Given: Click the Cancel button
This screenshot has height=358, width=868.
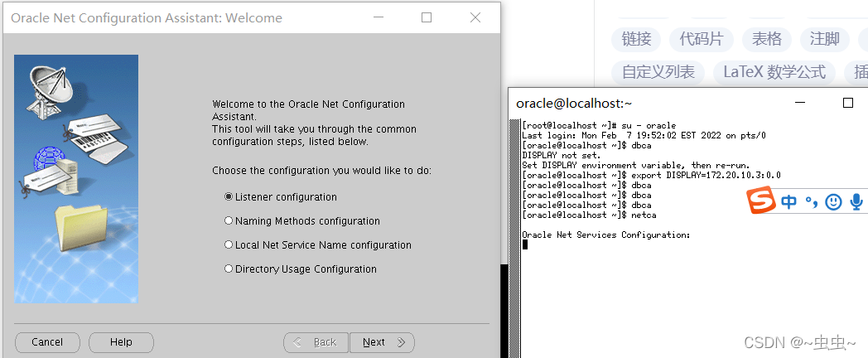Looking at the screenshot, I should [47, 342].
